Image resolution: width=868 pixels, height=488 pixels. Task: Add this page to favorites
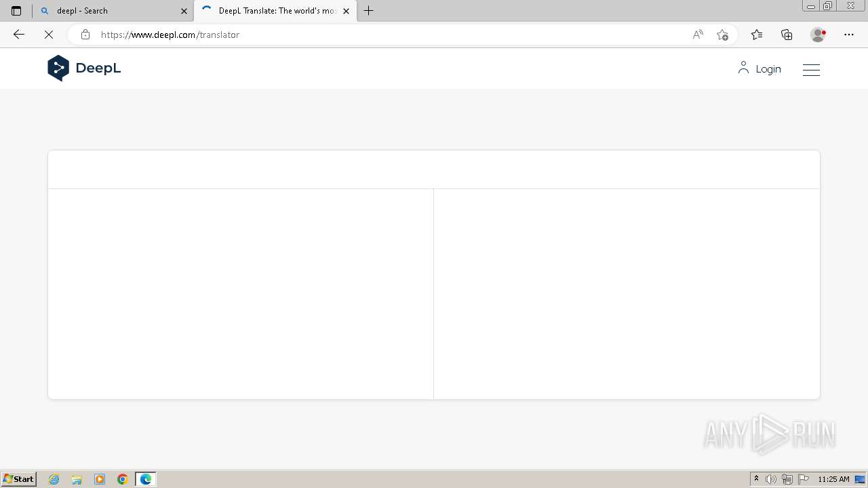[x=722, y=35]
